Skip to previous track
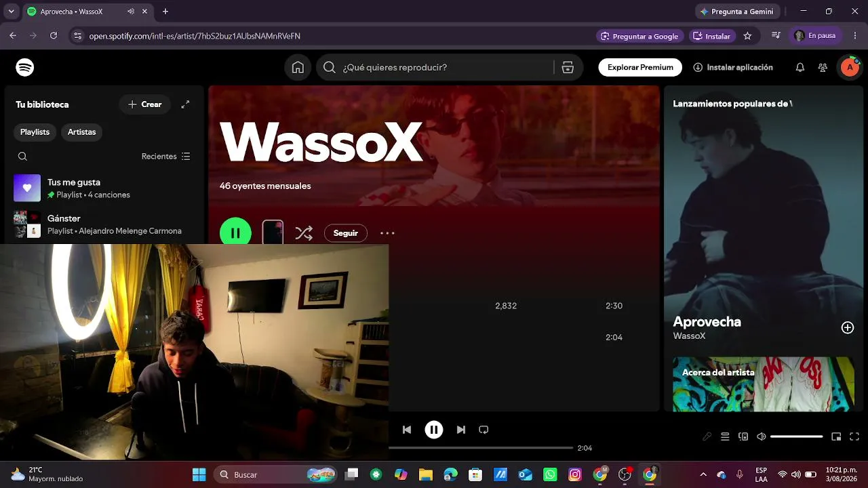 pyautogui.click(x=407, y=430)
